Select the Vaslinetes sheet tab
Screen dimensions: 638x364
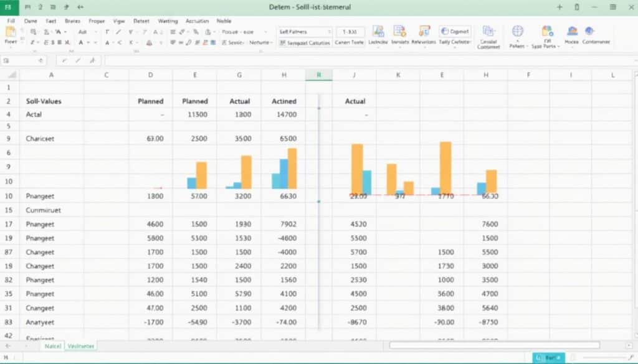(x=80, y=346)
